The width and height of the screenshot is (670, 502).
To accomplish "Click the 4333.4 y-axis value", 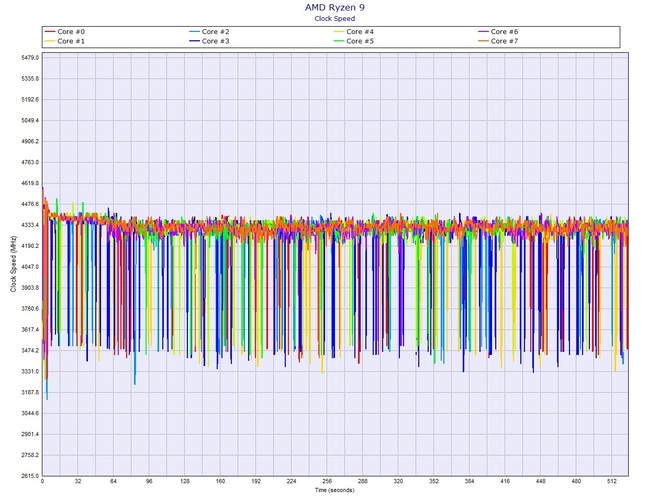I will click(30, 225).
